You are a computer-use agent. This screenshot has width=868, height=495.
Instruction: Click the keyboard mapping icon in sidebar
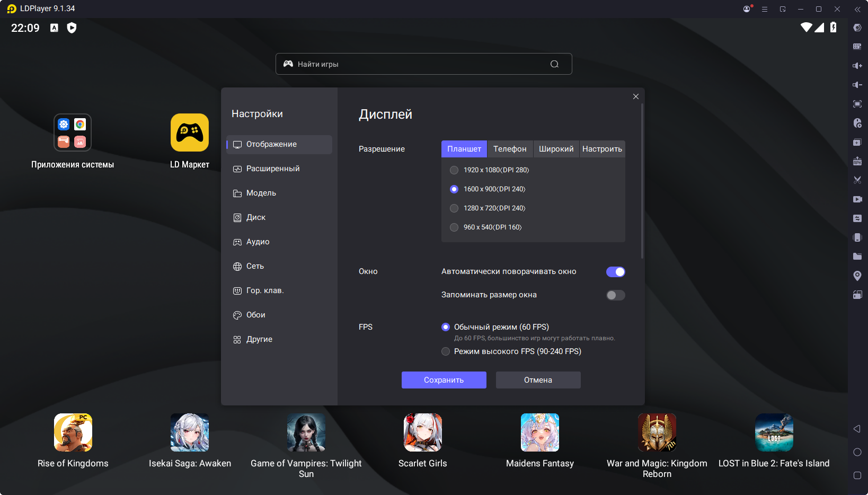(x=857, y=47)
